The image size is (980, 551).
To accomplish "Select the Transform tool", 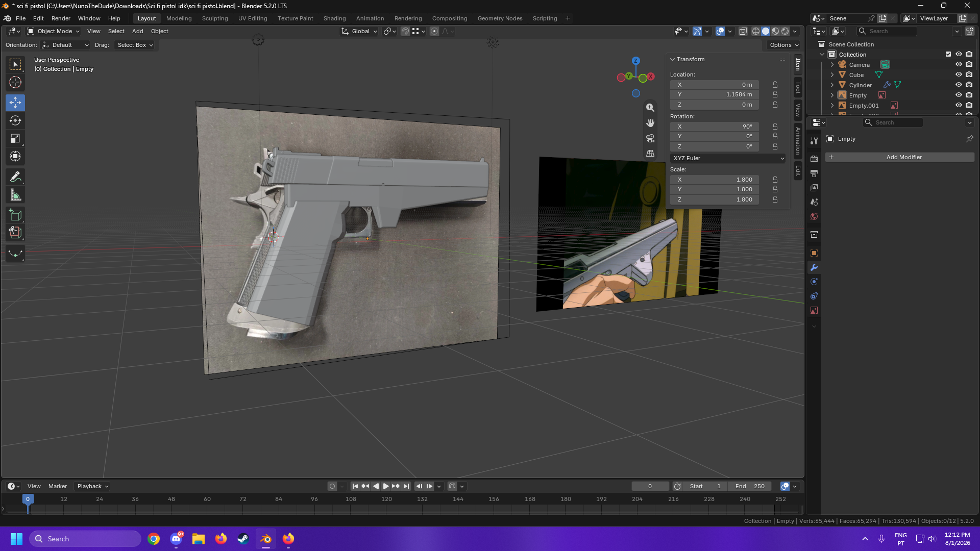I will (15, 156).
